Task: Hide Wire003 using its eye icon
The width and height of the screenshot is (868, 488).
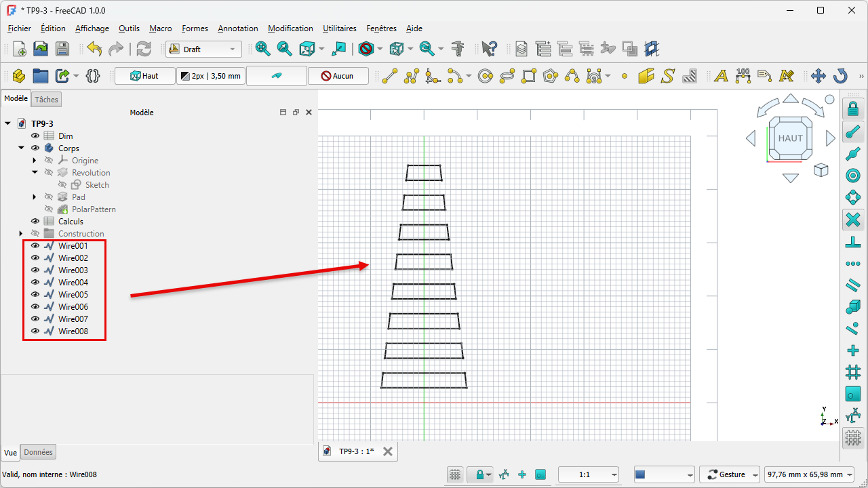Action: 35,270
